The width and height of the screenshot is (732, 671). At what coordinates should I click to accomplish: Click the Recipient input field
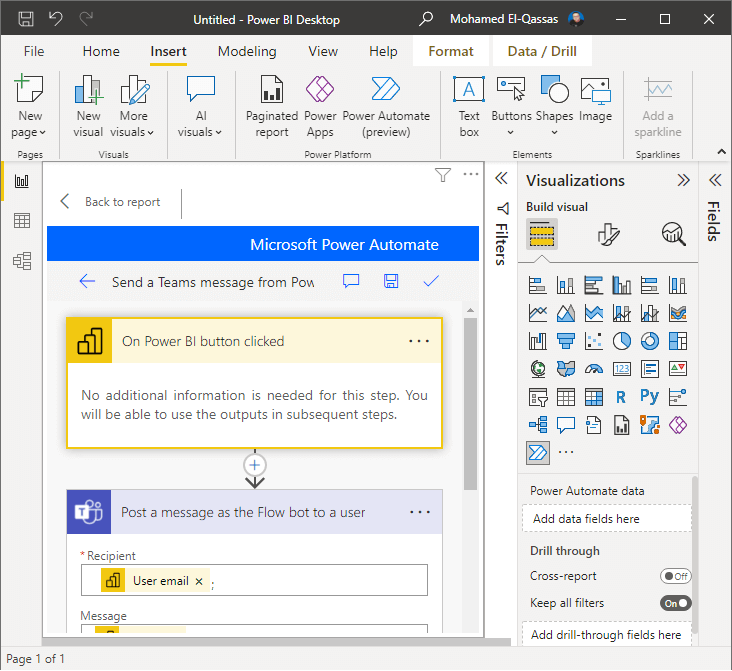coord(254,580)
